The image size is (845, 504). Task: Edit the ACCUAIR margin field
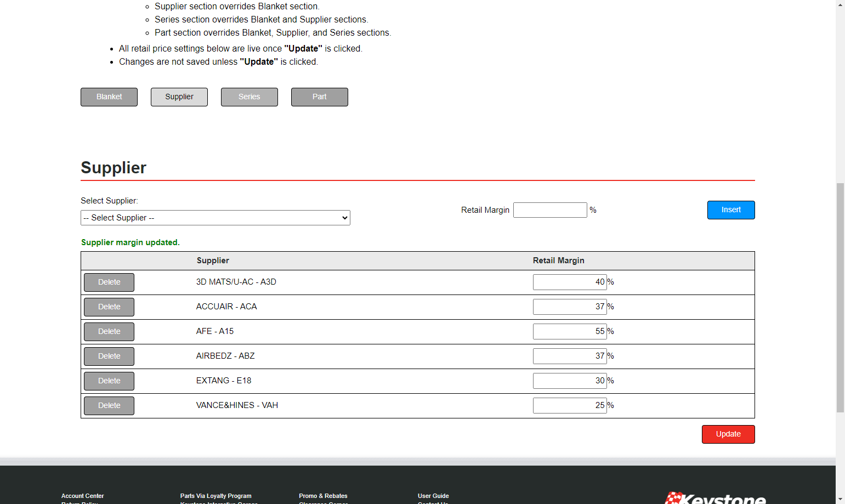(x=570, y=307)
